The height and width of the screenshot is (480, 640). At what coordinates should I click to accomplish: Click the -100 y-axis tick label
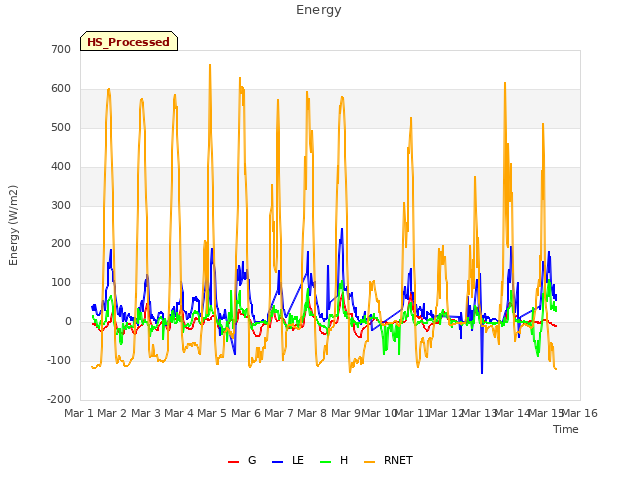point(59,360)
